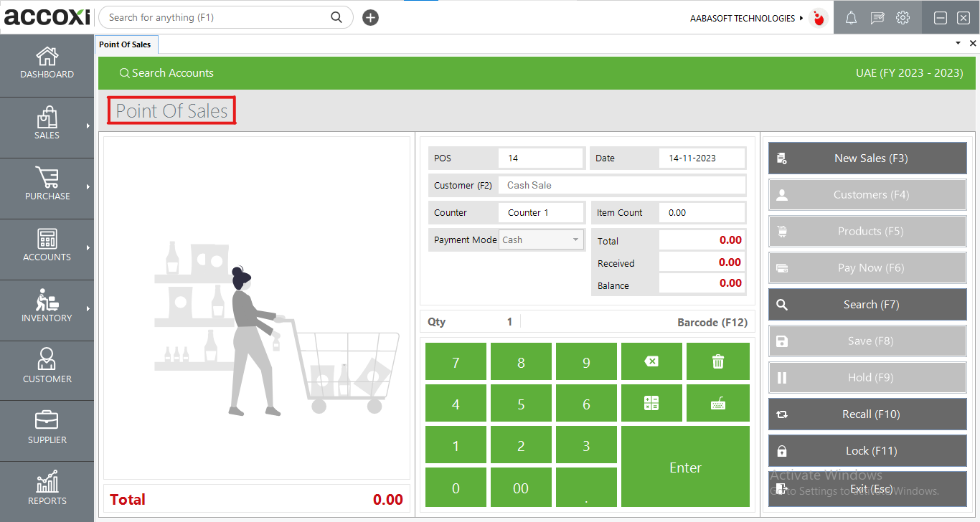The height and width of the screenshot is (522, 980).
Task: Click the green plus quick-add icon
Action: pos(370,16)
